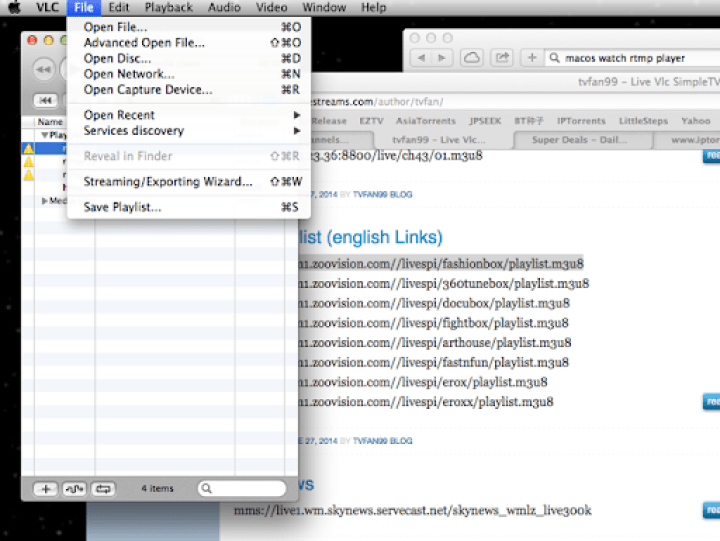Click the arthouse playlist.m3u8 line
This screenshot has width=720, height=541.
(435, 343)
